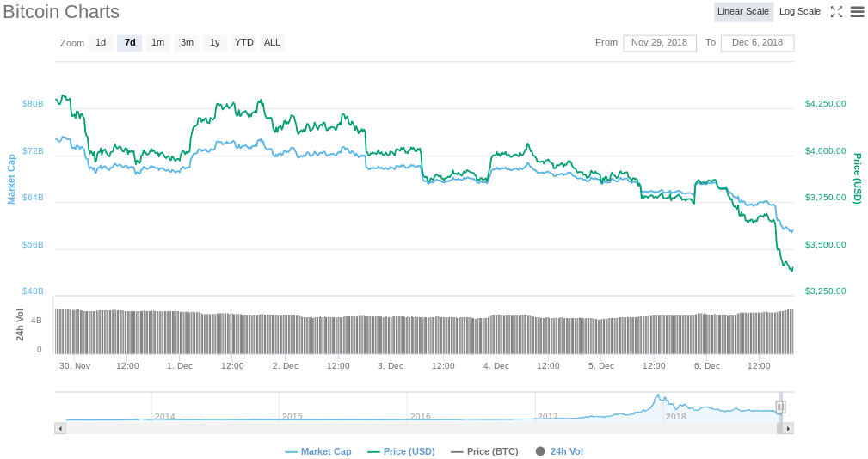Image resolution: width=868 pixels, height=459 pixels.
Task: Click the $72B market cap label
Action: tap(33, 151)
